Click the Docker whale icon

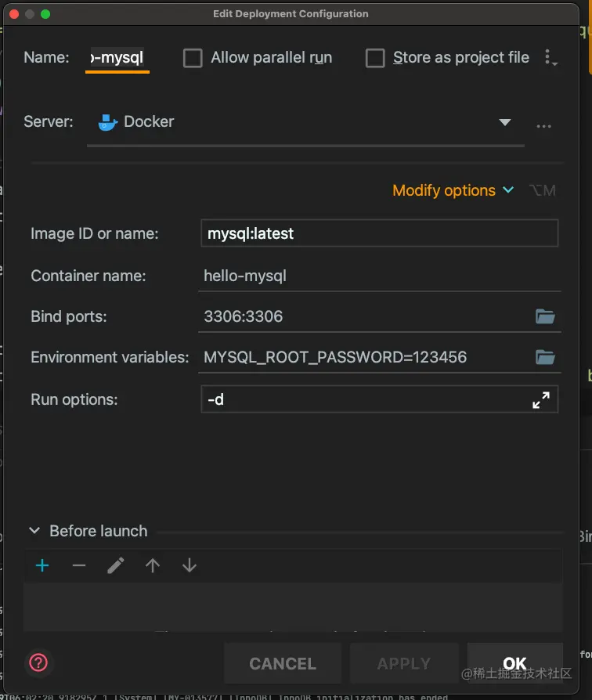click(x=107, y=122)
